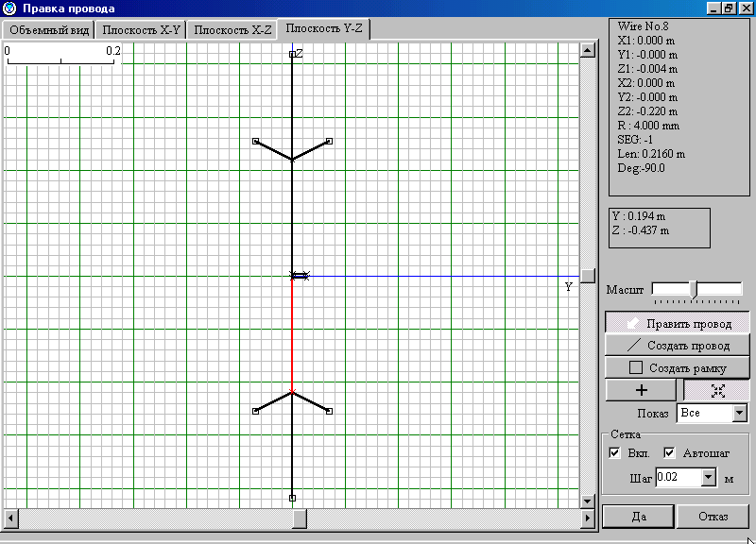Click the Шаг value field 0.02

click(x=679, y=477)
